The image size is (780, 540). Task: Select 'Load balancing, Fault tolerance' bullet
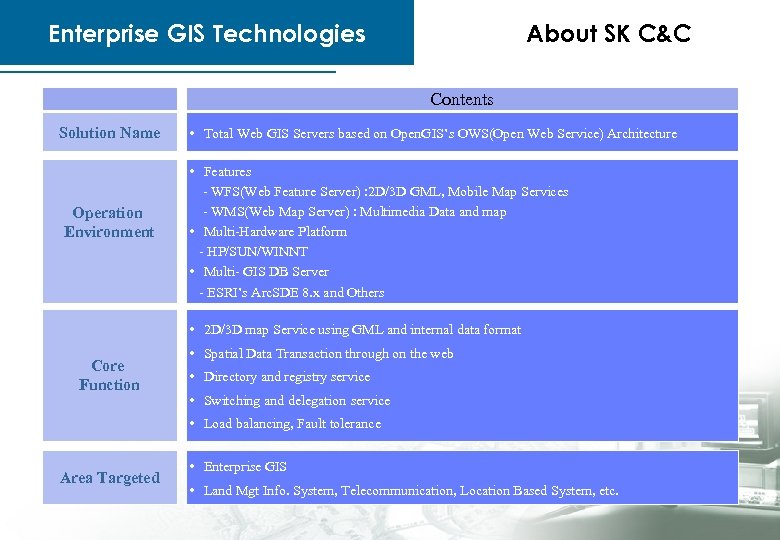[x=292, y=424]
